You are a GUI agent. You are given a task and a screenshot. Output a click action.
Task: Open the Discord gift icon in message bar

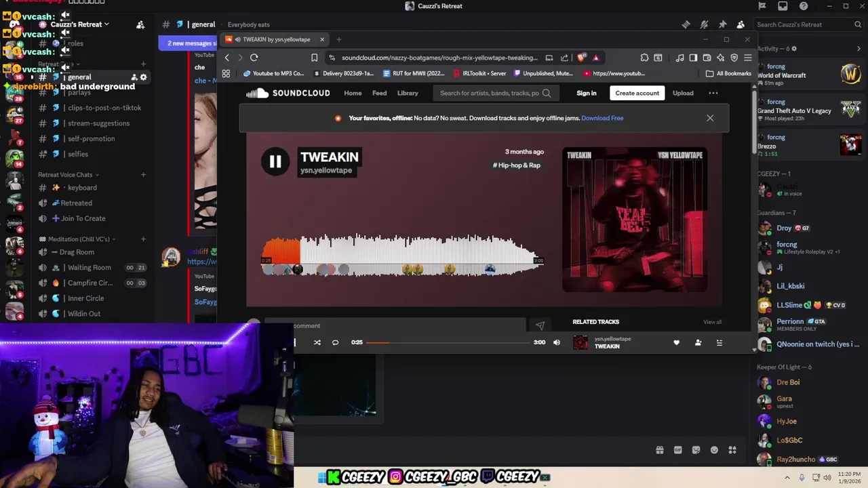pos(659,450)
